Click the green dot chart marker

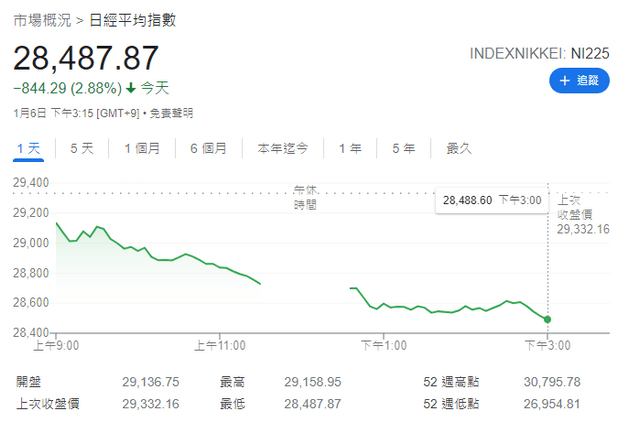tap(548, 319)
